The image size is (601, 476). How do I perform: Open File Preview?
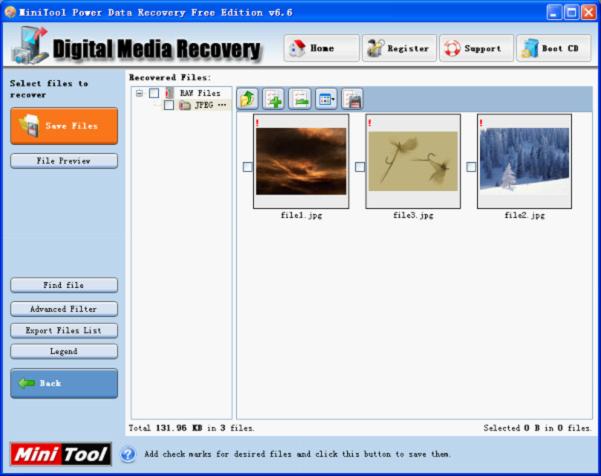tap(64, 161)
